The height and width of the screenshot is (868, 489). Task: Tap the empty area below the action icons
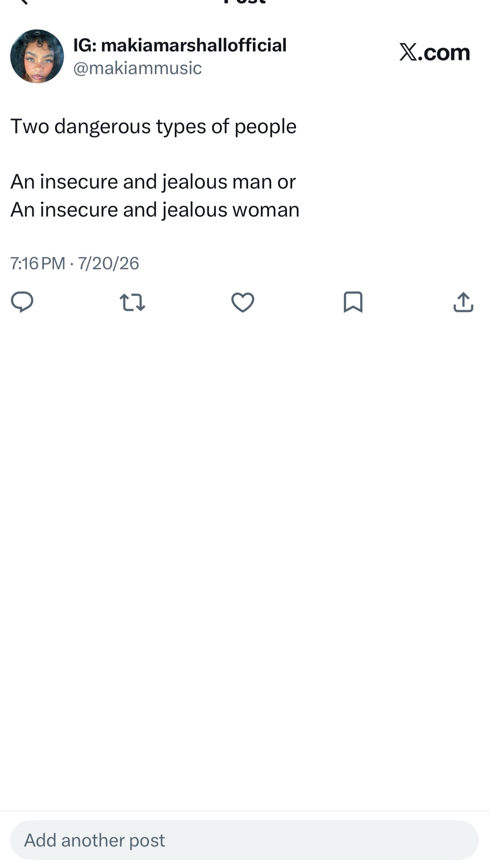(244, 560)
